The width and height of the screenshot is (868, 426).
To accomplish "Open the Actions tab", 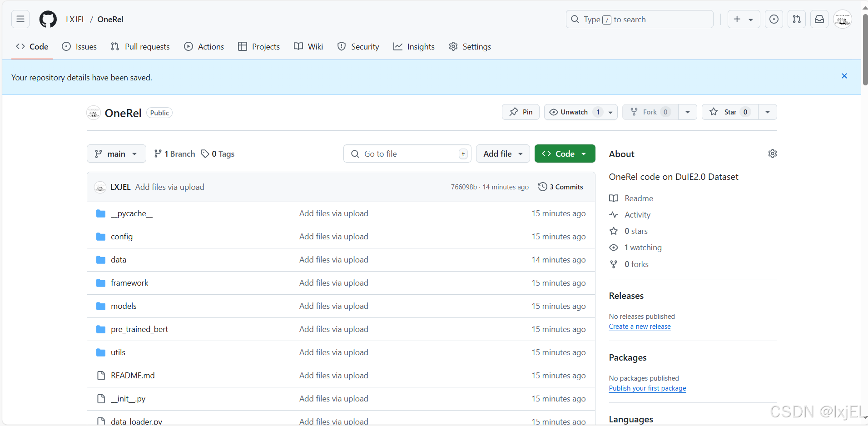I will click(x=204, y=47).
